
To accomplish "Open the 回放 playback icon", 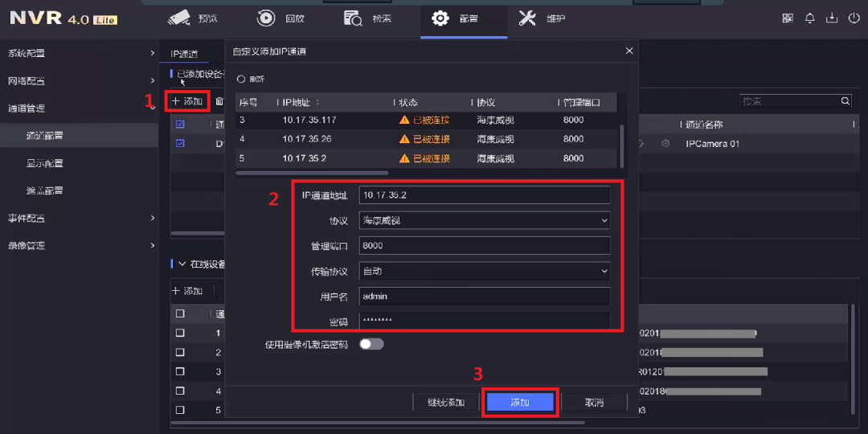I will [x=266, y=18].
